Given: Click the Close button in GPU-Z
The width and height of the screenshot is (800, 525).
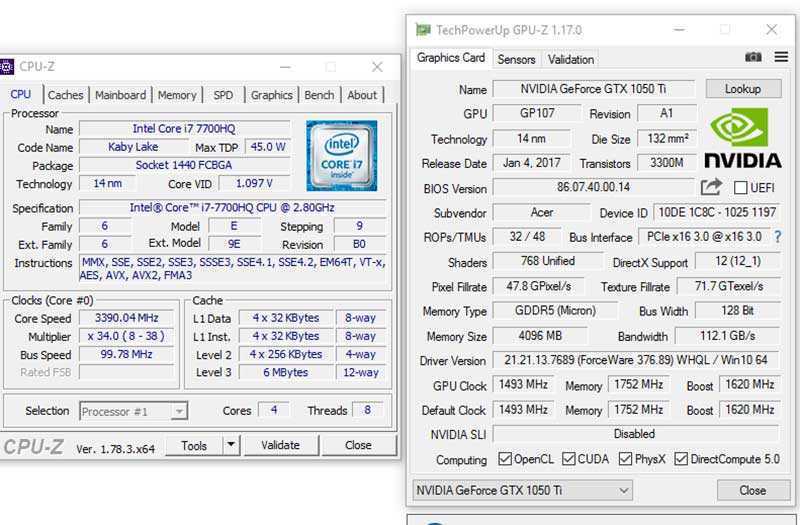Looking at the screenshot, I should tap(753, 490).
